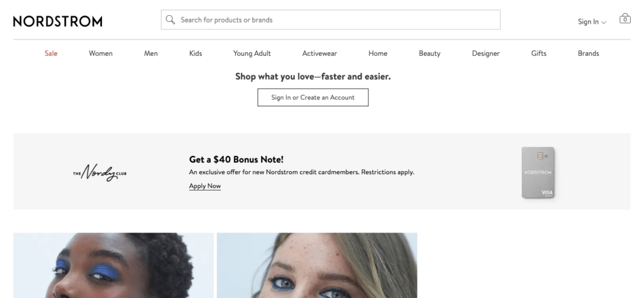Viewport: 644px width, 298px height.
Task: Select the Kids category
Action: [196, 53]
